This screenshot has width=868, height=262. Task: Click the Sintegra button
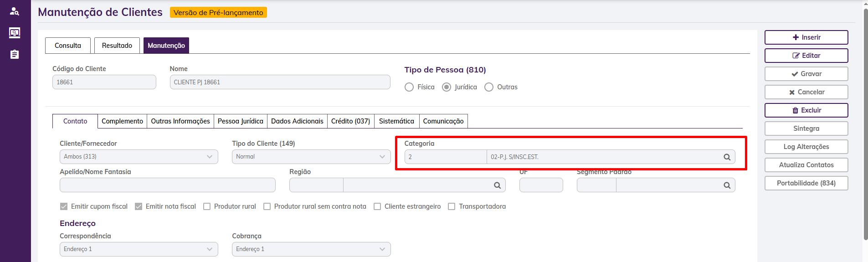point(806,128)
